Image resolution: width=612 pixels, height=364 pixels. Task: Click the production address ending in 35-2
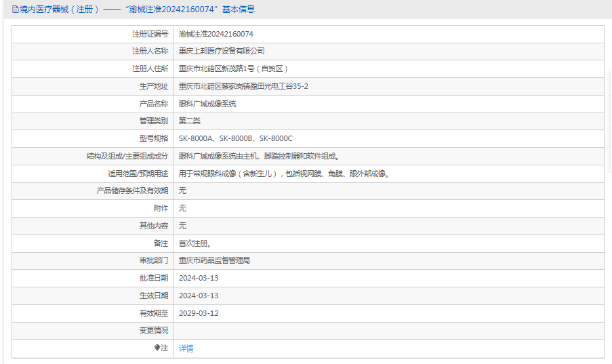243,86
